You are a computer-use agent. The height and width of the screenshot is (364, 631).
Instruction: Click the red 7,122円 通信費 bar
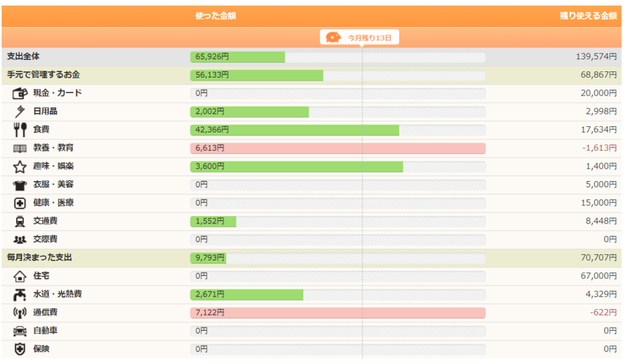[x=338, y=313]
